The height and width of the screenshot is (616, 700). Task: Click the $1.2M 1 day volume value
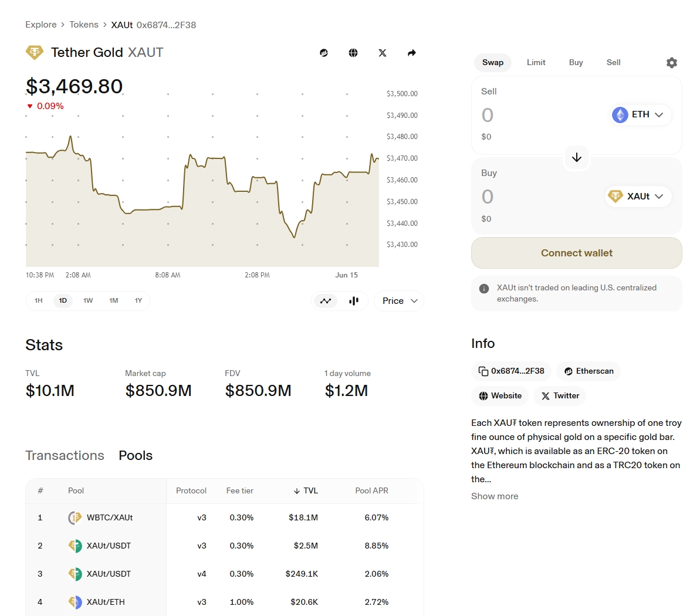point(346,391)
